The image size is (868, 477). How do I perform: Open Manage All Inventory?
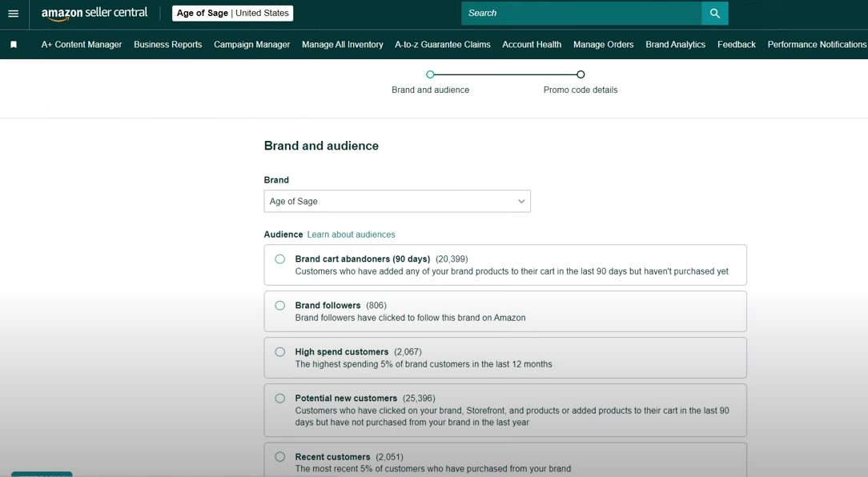click(x=342, y=44)
